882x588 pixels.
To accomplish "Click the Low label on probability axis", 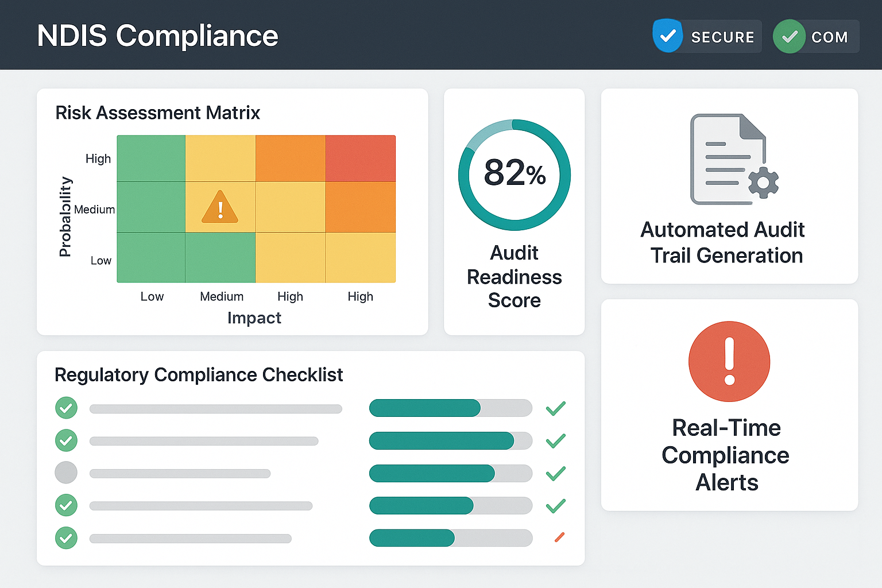I will click(x=101, y=261).
